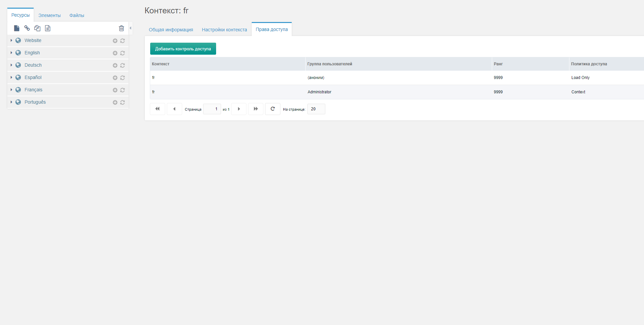This screenshot has height=325, width=644.
Task: Collapse the left resource tree panel
Action: click(131, 28)
